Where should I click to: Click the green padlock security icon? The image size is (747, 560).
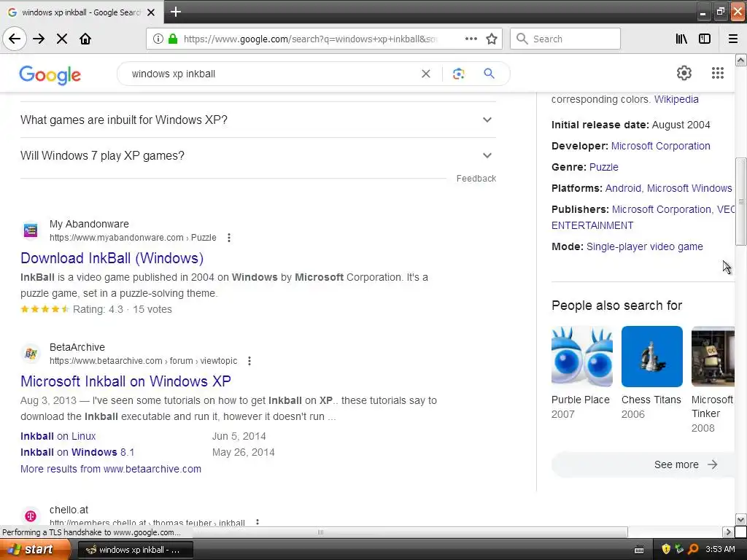173,39
